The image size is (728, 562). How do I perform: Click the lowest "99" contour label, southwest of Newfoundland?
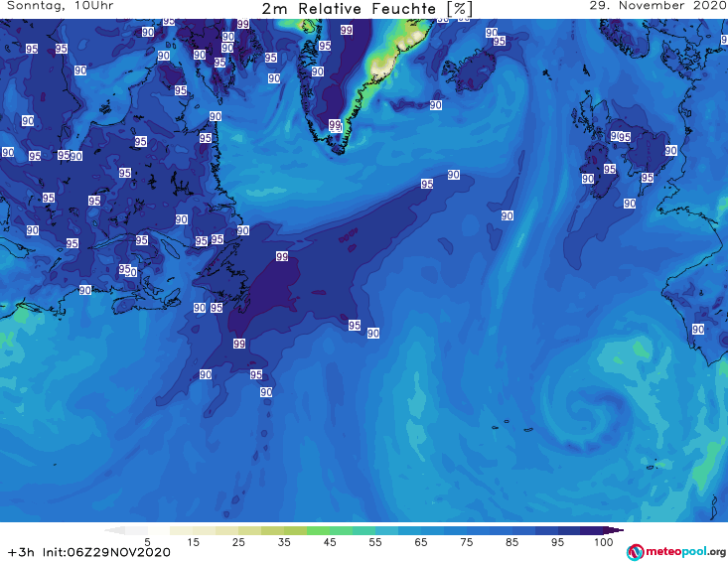[x=239, y=344]
